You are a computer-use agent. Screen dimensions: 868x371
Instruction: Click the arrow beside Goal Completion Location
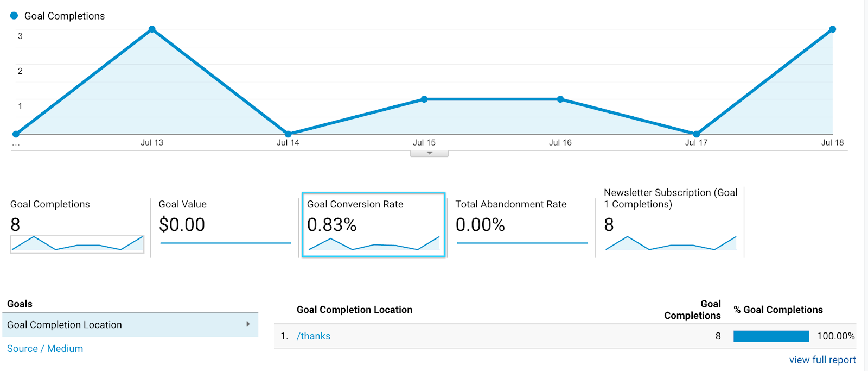(x=248, y=324)
